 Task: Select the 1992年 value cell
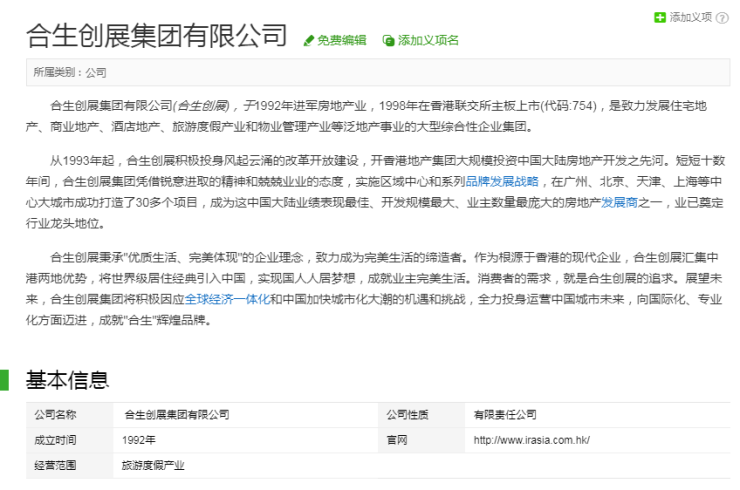pyautogui.click(x=246, y=440)
